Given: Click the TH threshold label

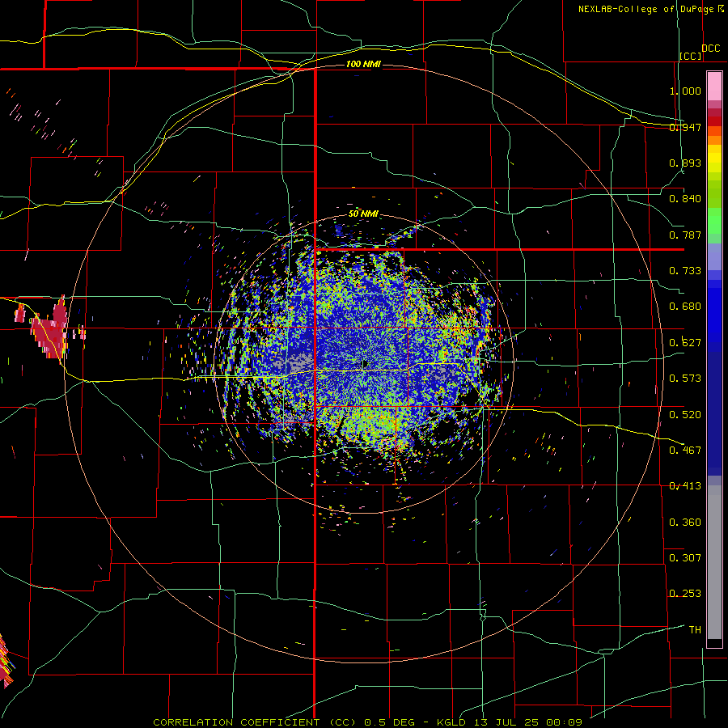Looking at the screenshot, I should (695, 630).
